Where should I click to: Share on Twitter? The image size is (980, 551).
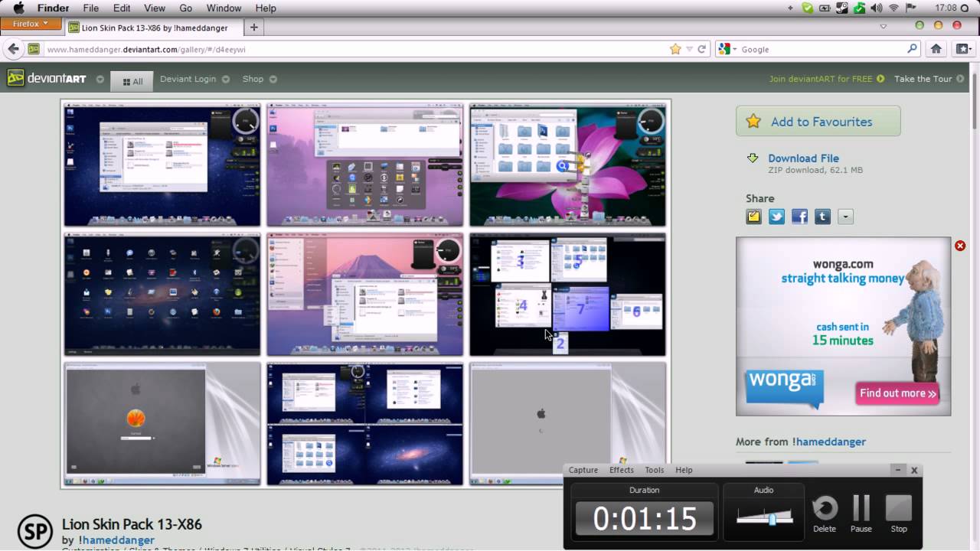(x=777, y=217)
